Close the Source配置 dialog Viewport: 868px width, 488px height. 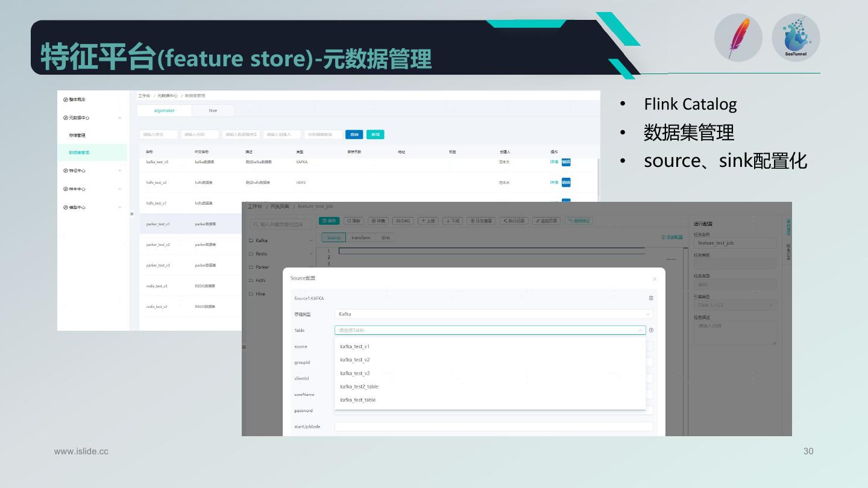pyautogui.click(x=655, y=278)
